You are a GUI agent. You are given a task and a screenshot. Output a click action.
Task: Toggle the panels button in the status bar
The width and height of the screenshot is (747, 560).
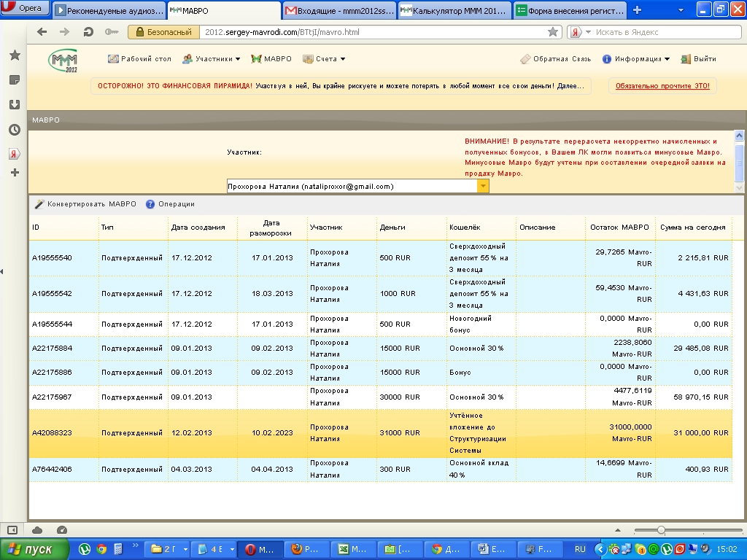(12, 530)
